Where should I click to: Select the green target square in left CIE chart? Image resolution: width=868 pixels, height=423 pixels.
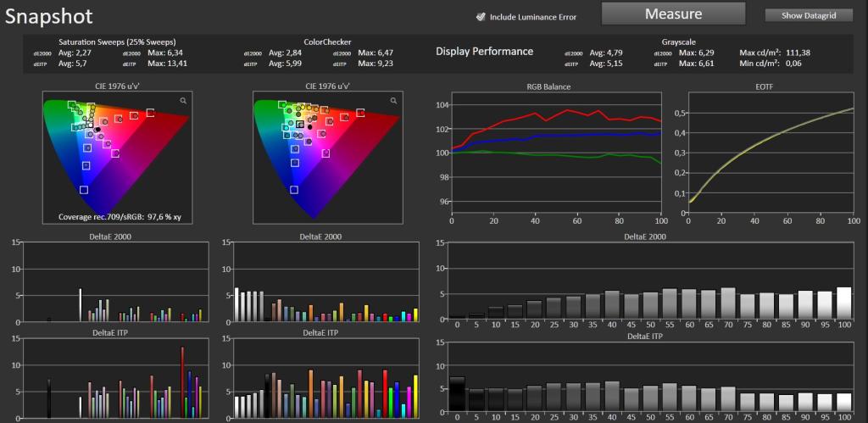pos(71,104)
